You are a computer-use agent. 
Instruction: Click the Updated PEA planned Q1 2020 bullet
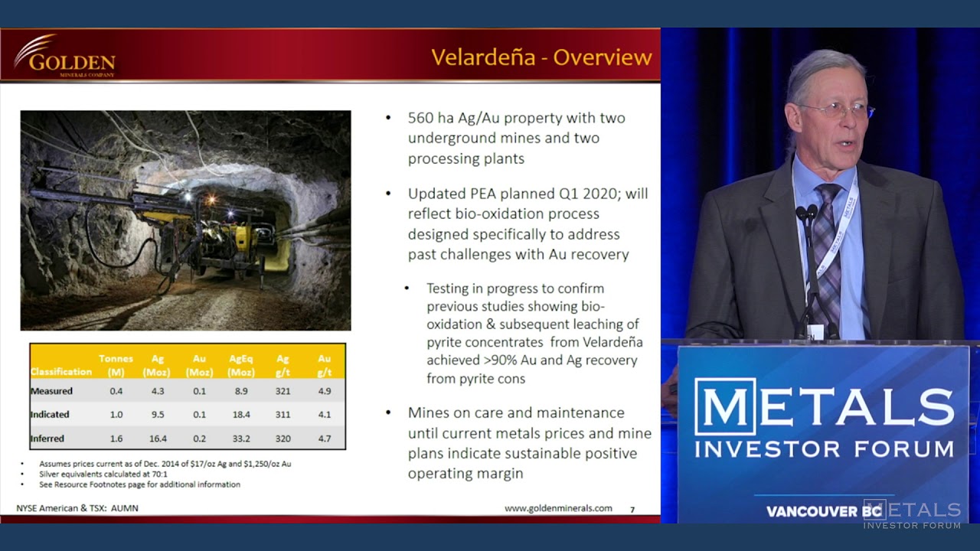point(527,223)
